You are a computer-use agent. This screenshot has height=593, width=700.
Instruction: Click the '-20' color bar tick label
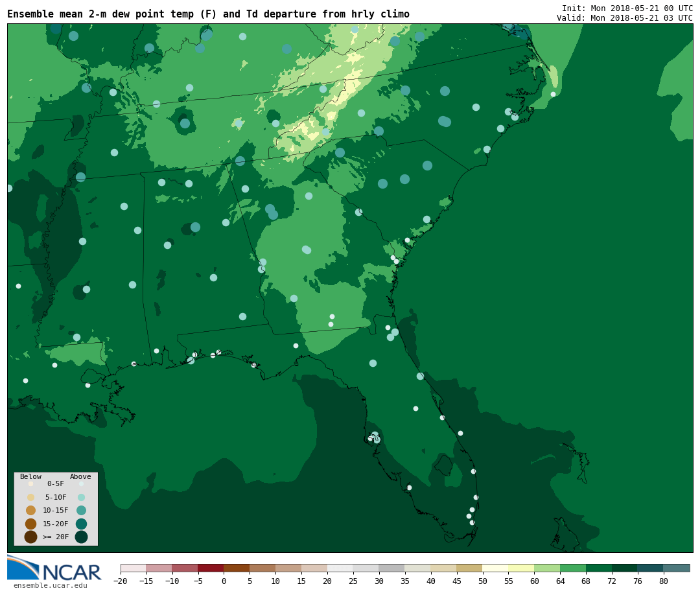[121, 581]
